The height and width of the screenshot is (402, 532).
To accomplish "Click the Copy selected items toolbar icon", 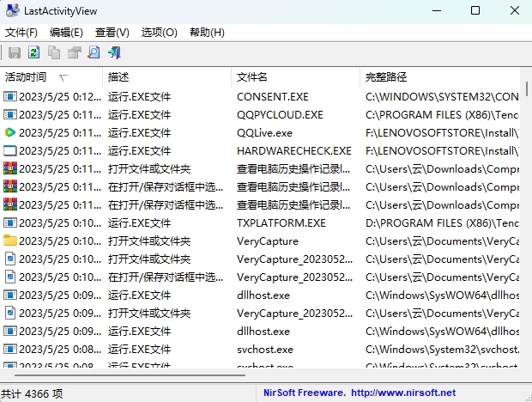I will coord(54,53).
